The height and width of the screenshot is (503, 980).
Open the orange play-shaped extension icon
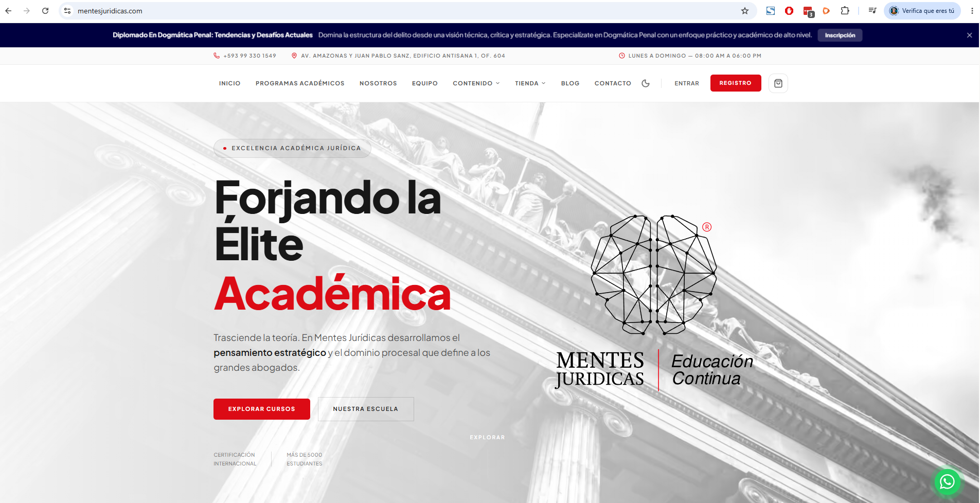click(x=826, y=11)
